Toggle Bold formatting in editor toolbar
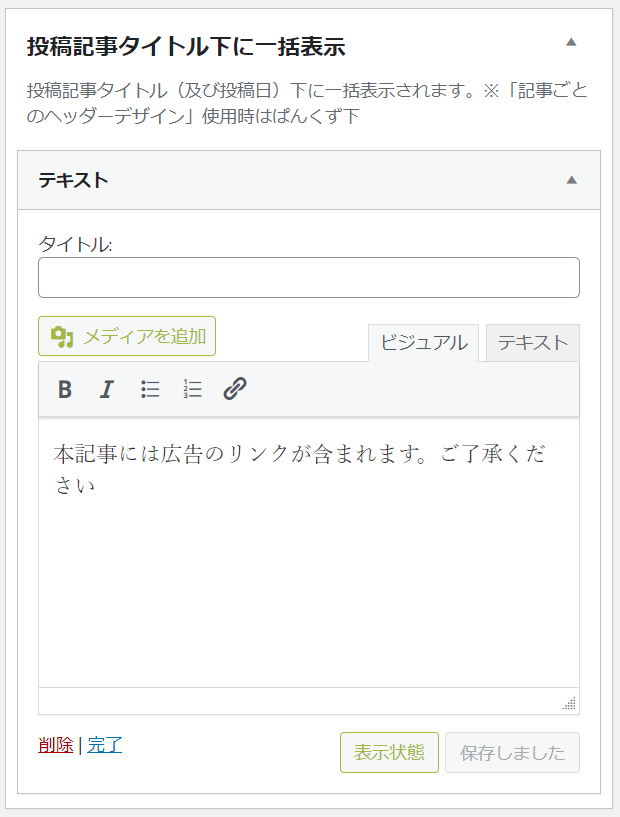Image resolution: width=620 pixels, height=817 pixels. pyautogui.click(x=65, y=389)
